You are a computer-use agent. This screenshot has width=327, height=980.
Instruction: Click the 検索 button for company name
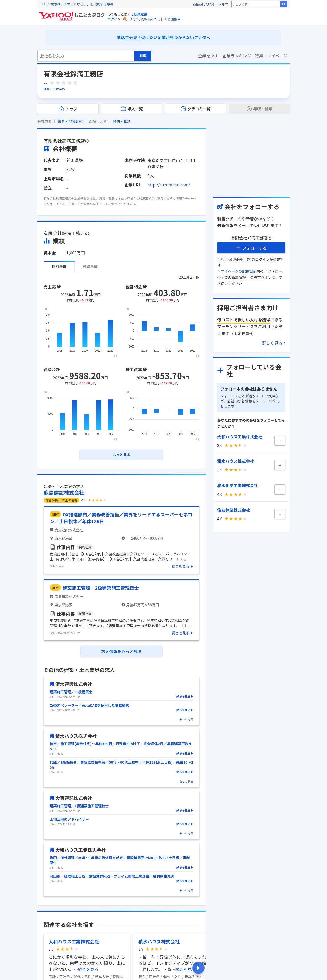point(143,56)
